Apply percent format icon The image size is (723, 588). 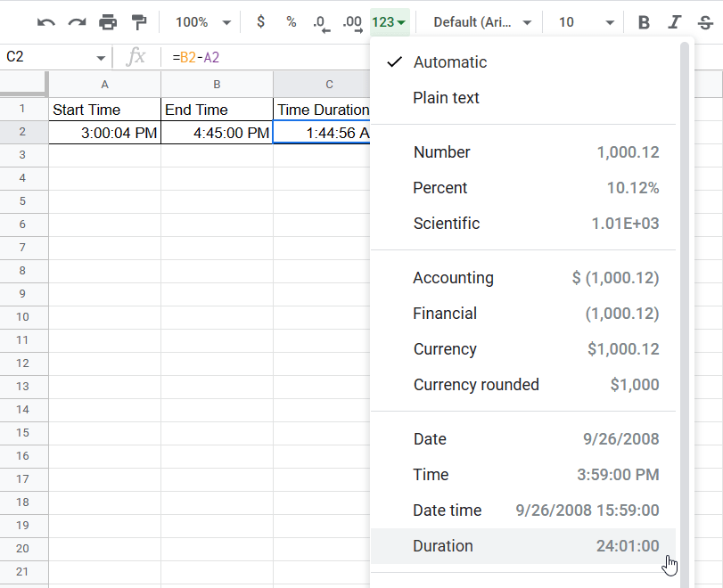pos(291,21)
